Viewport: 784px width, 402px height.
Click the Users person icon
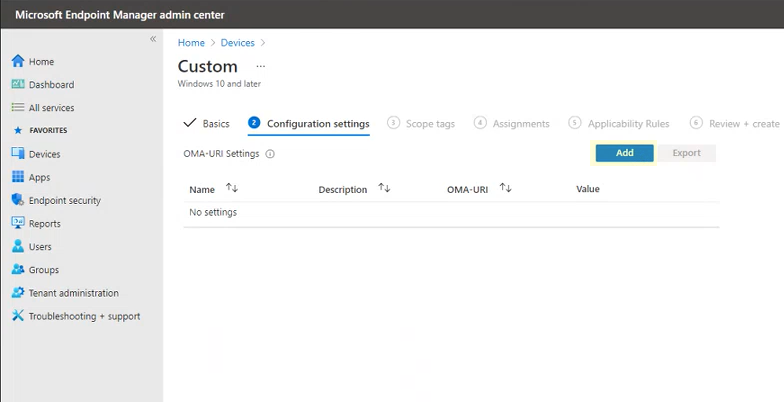coord(17,246)
